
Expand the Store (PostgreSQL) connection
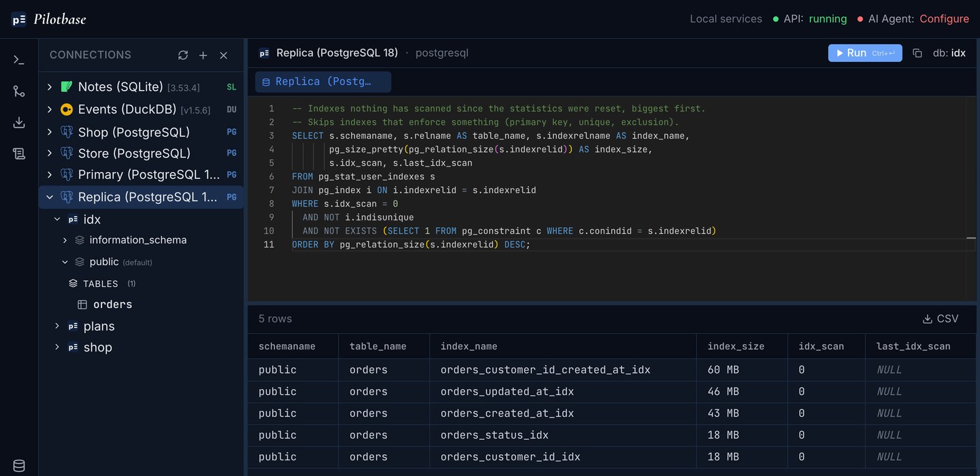coord(50,153)
